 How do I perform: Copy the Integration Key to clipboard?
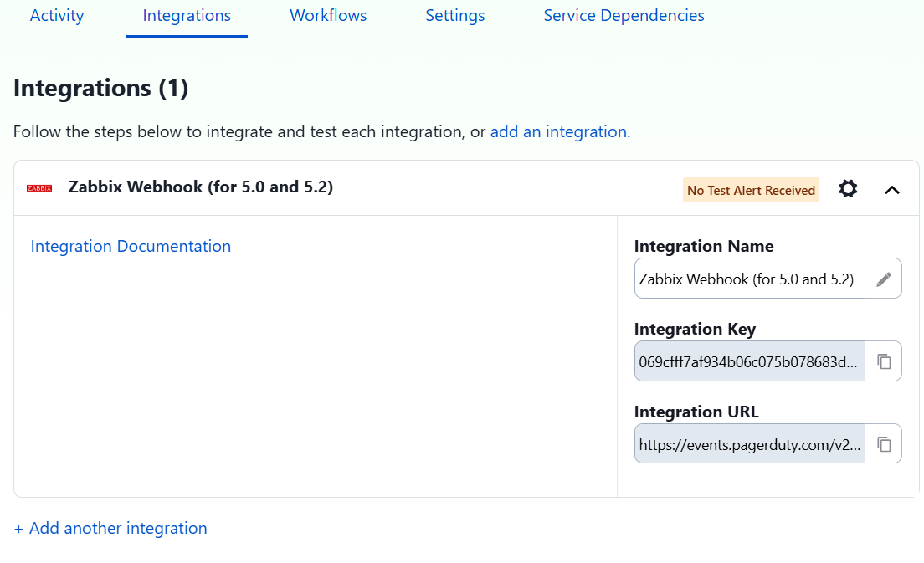coord(883,361)
